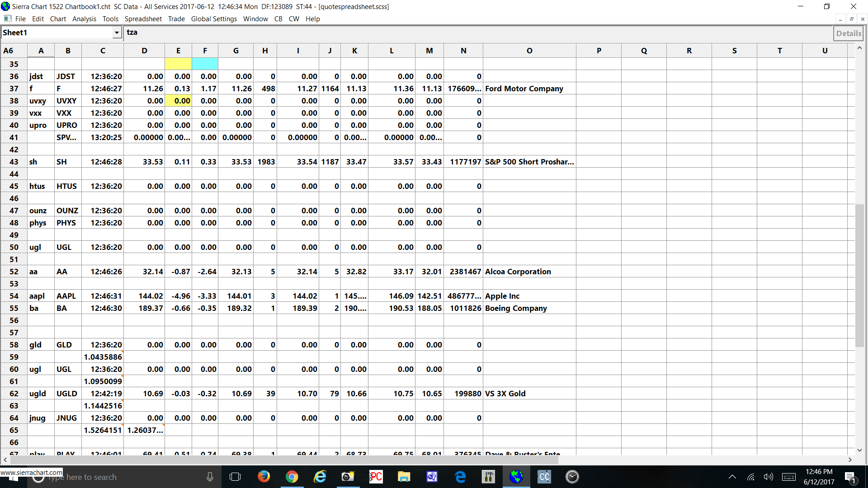Open the Spreadsheet menu

(x=143, y=19)
